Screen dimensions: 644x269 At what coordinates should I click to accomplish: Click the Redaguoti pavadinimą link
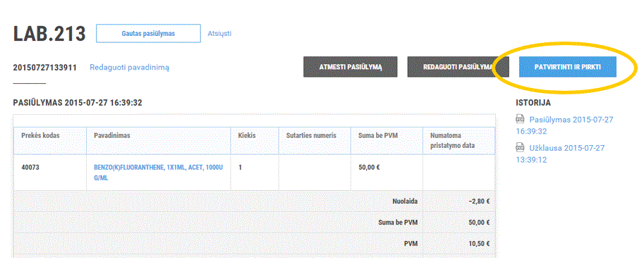point(129,68)
